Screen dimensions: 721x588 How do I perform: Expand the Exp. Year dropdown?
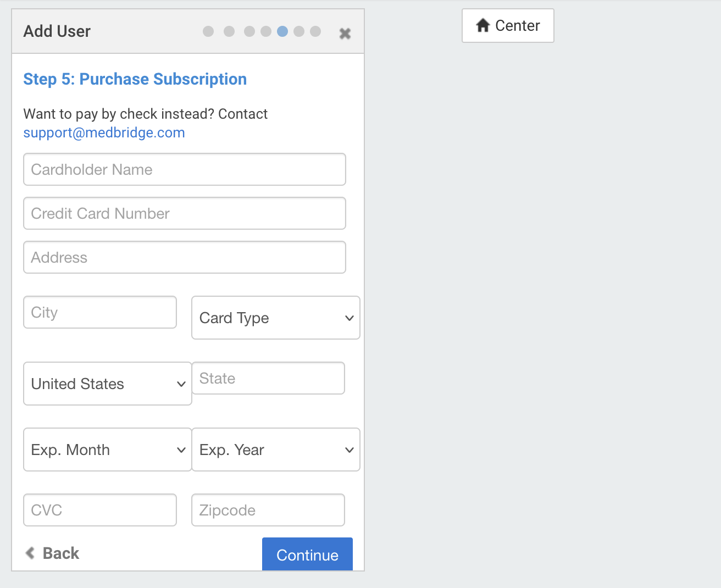[276, 450]
